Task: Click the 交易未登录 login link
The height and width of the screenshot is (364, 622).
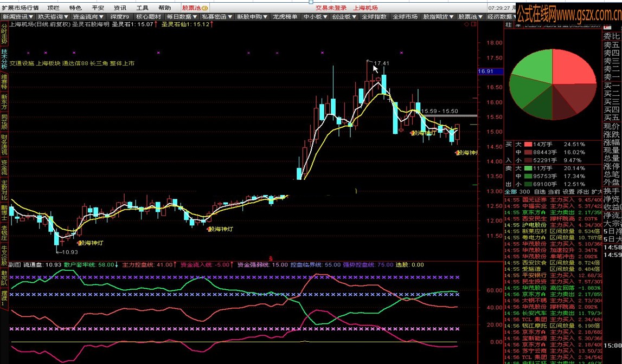Action: pyautogui.click(x=331, y=8)
